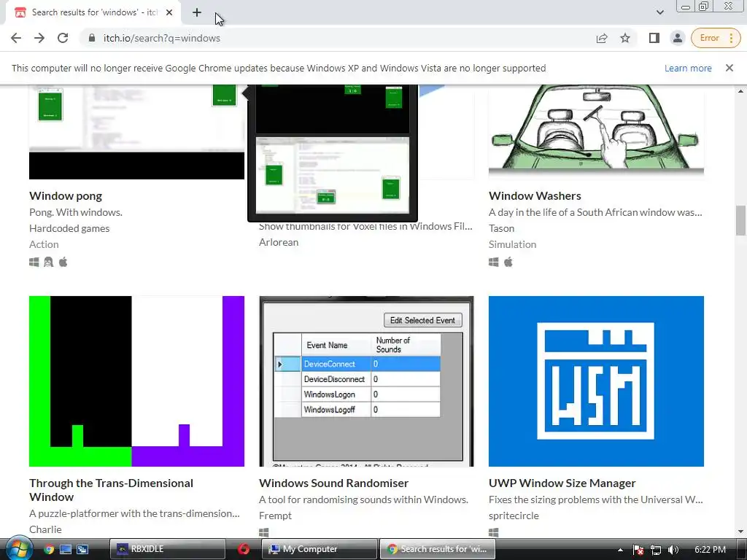Switch to the Search results Chrome taskbar button

tap(438, 549)
